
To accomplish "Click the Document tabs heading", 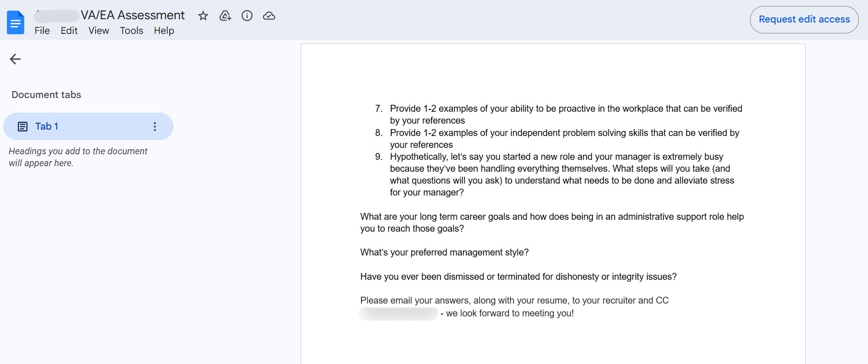I will [x=46, y=95].
